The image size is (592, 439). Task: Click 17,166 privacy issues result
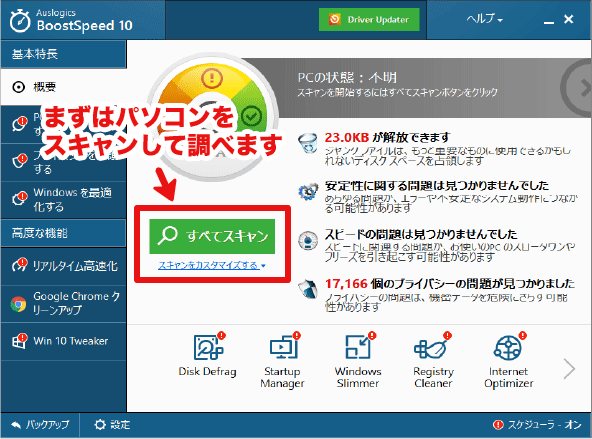[450, 283]
